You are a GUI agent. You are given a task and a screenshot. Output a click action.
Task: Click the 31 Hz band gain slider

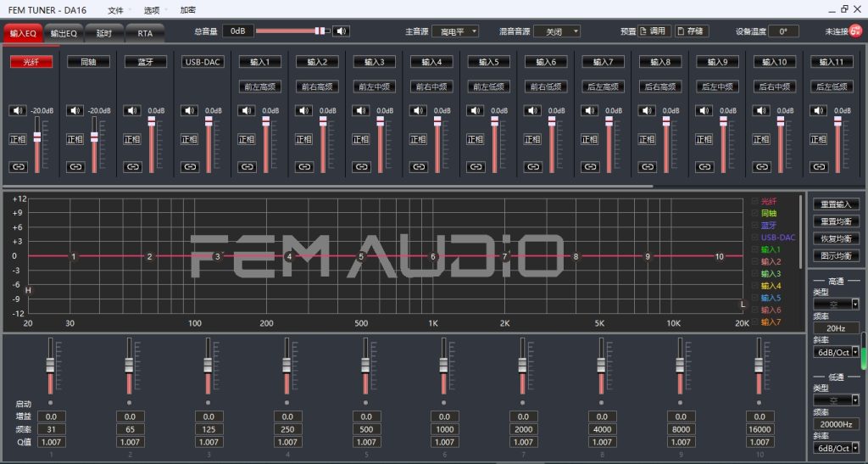[x=50, y=366]
